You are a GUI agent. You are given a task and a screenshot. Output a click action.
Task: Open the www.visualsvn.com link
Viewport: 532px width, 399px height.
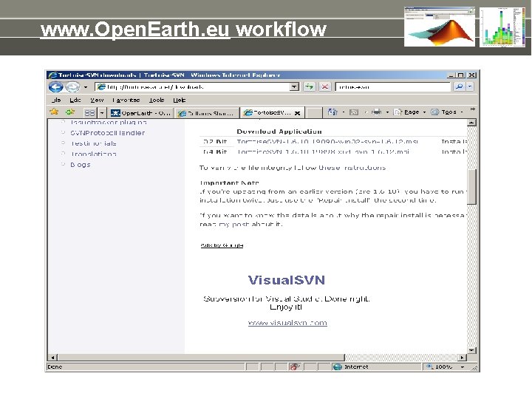tap(287, 323)
